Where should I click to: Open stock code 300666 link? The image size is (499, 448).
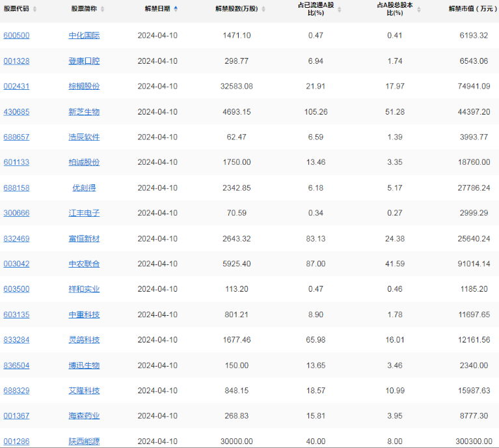(16, 213)
